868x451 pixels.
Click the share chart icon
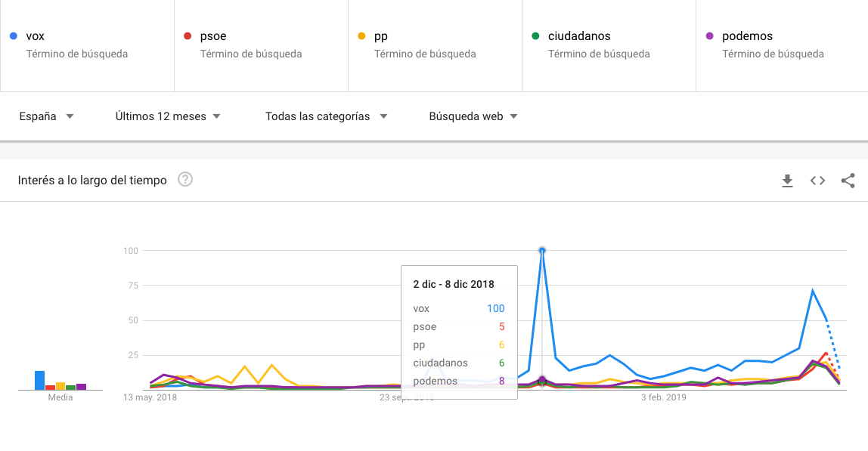[848, 181]
